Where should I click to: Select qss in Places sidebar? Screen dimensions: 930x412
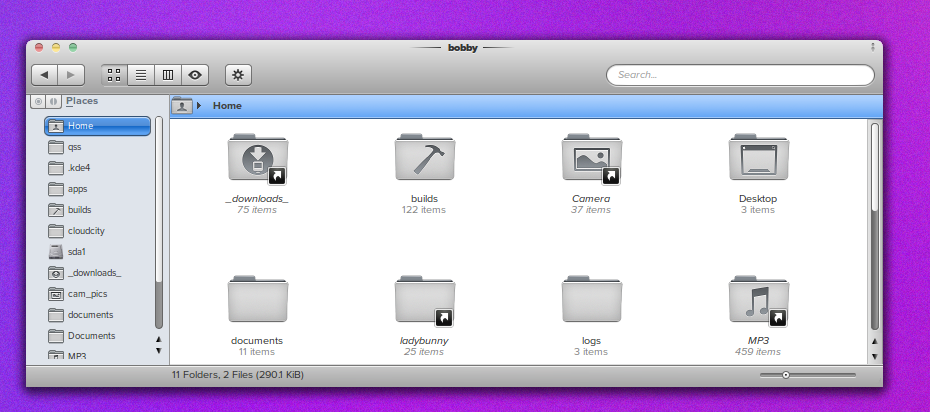98,147
